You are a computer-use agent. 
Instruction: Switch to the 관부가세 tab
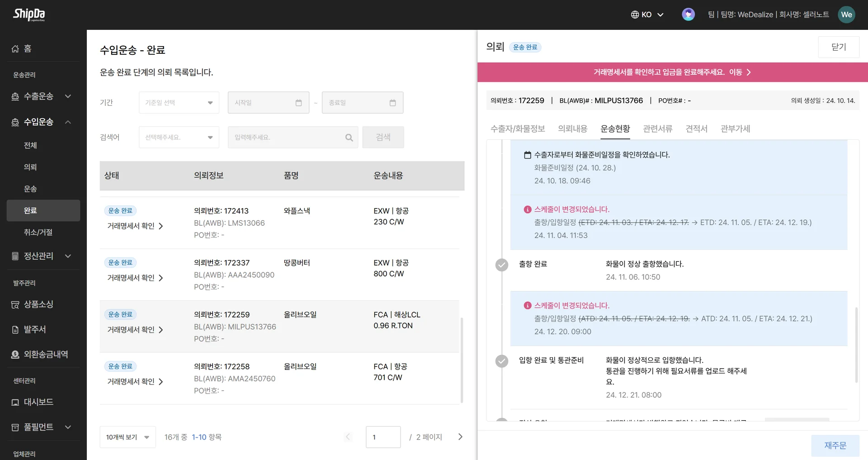[735, 129]
